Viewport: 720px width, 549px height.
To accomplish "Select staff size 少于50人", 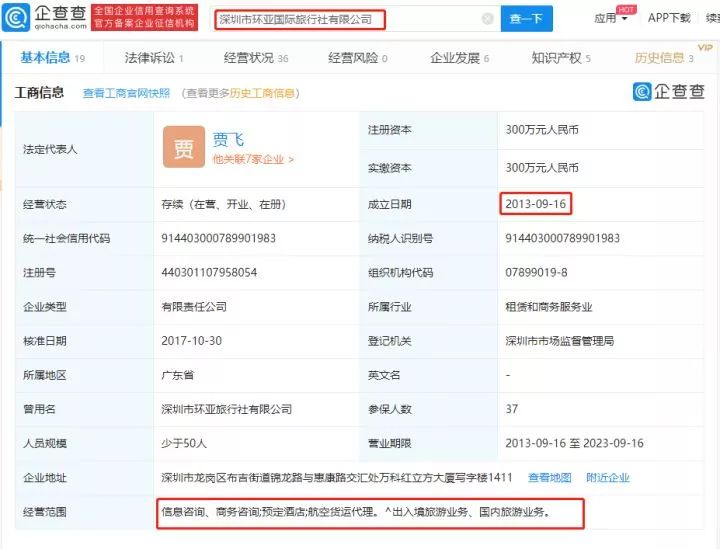I will coord(184,443).
